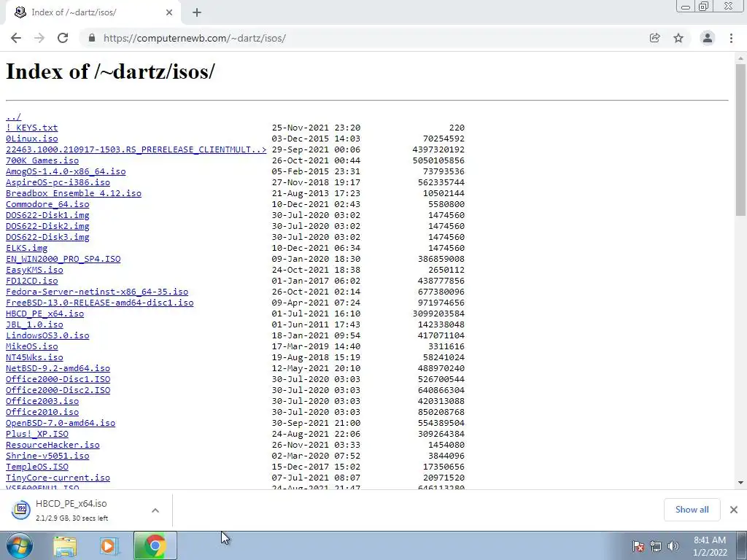
Task: Download EasyKMS.iso
Action: pyautogui.click(x=34, y=270)
